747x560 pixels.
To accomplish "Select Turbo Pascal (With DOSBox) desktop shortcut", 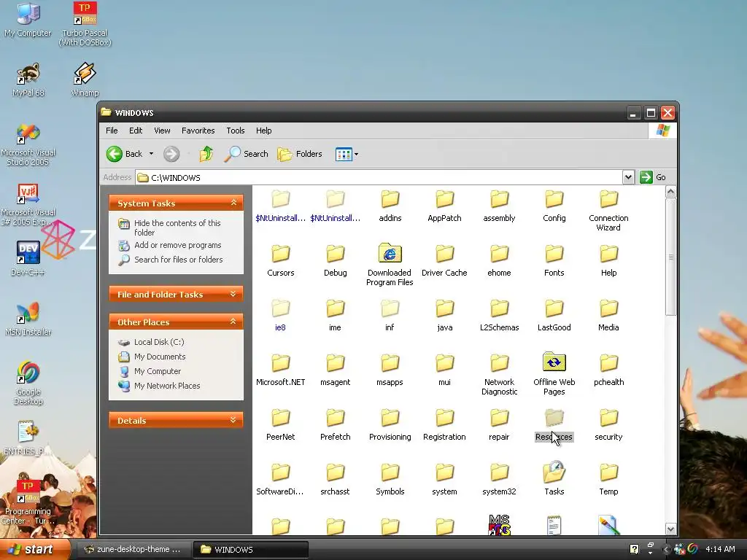I will point(85,24).
